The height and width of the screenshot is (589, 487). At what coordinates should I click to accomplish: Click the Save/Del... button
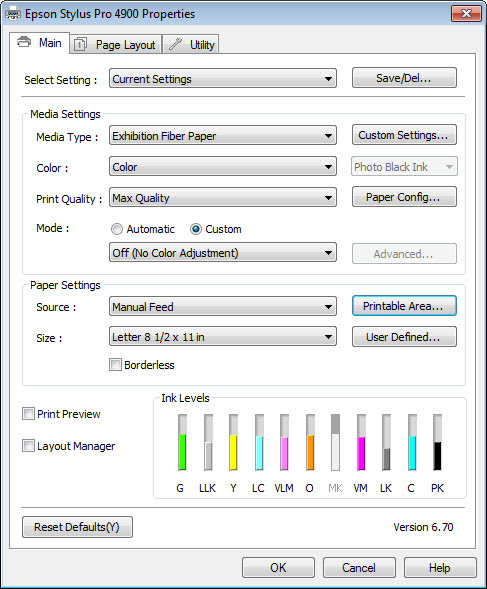tap(404, 78)
